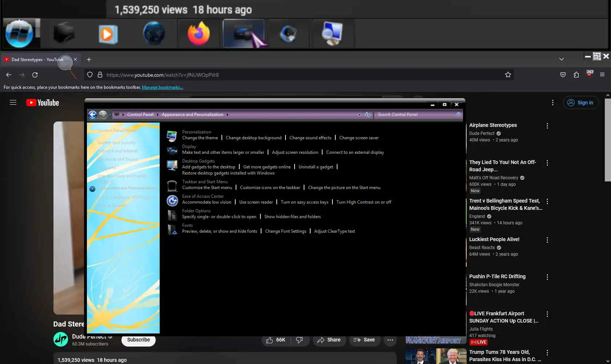Open options menu for Pushin P-Tile RC Drifting
The image size is (611, 364).
pyautogui.click(x=547, y=277)
